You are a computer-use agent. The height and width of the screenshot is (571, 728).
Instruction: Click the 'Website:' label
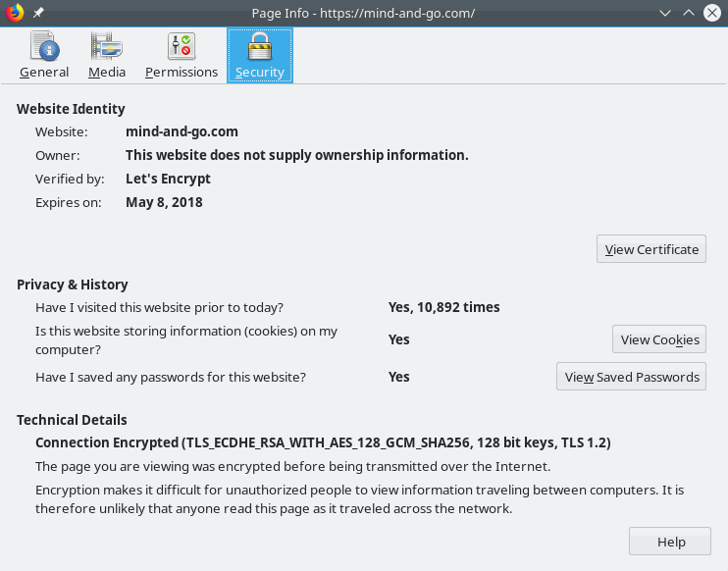61,131
